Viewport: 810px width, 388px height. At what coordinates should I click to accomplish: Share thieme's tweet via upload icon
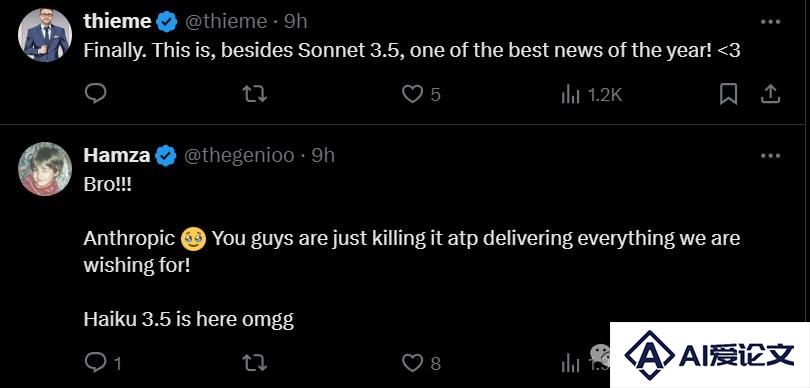click(770, 94)
